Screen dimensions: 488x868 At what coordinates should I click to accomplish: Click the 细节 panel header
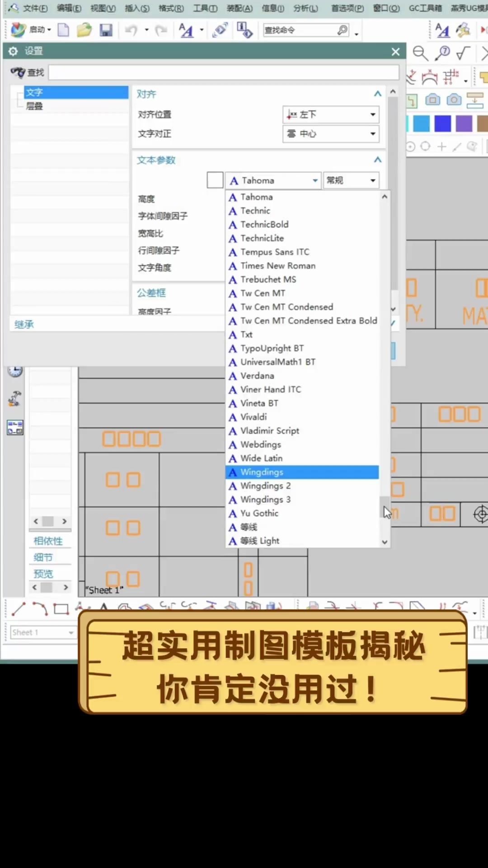[x=43, y=557]
